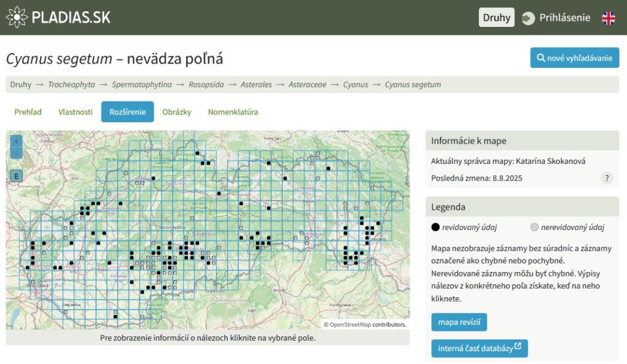Image resolution: width=627 pixels, height=364 pixels.
Task: Zoom in on the distribution map
Action: [17, 141]
